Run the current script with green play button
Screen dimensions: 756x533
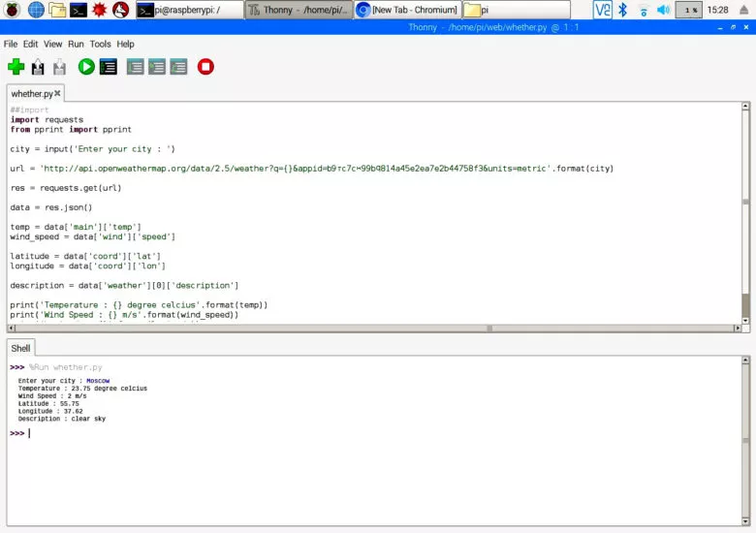[x=86, y=67]
